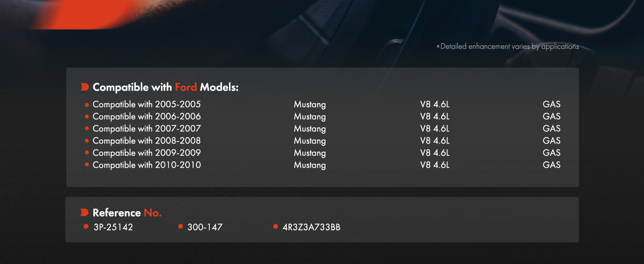Click reference number 4R3Z3A733BB
The height and width of the screenshot is (264, 644).
(311, 227)
